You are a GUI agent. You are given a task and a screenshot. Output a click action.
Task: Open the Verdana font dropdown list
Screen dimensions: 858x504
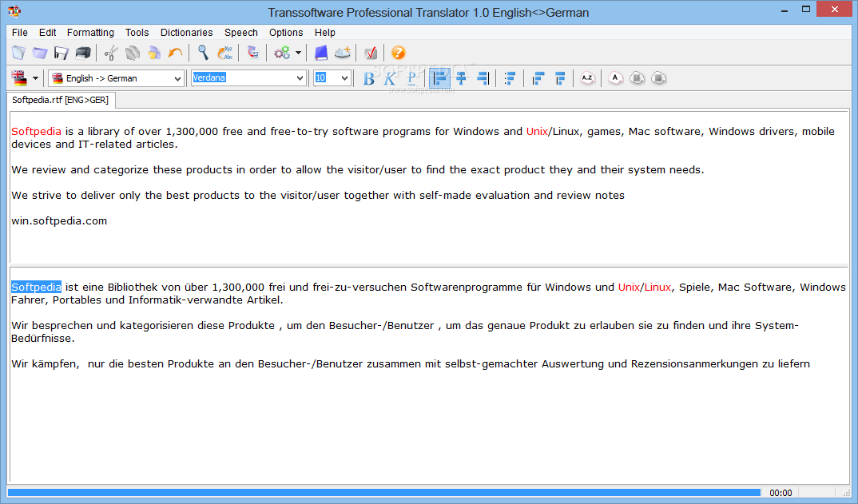coord(300,78)
